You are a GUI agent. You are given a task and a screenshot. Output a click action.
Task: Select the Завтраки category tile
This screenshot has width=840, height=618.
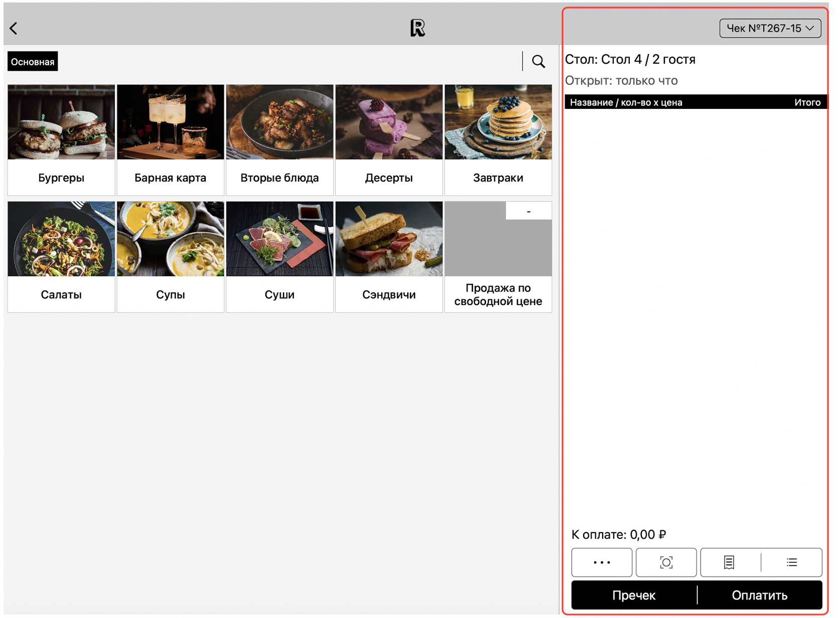498,140
